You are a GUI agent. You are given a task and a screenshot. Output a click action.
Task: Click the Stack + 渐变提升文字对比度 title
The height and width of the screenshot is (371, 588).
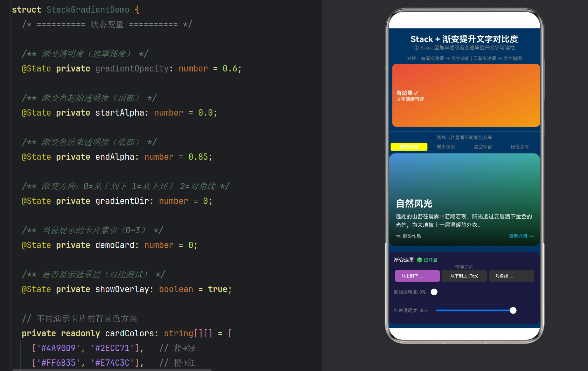tap(464, 39)
